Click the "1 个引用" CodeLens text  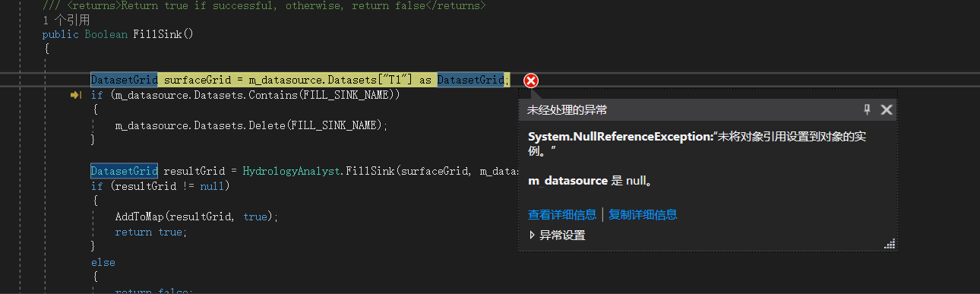coord(66,21)
